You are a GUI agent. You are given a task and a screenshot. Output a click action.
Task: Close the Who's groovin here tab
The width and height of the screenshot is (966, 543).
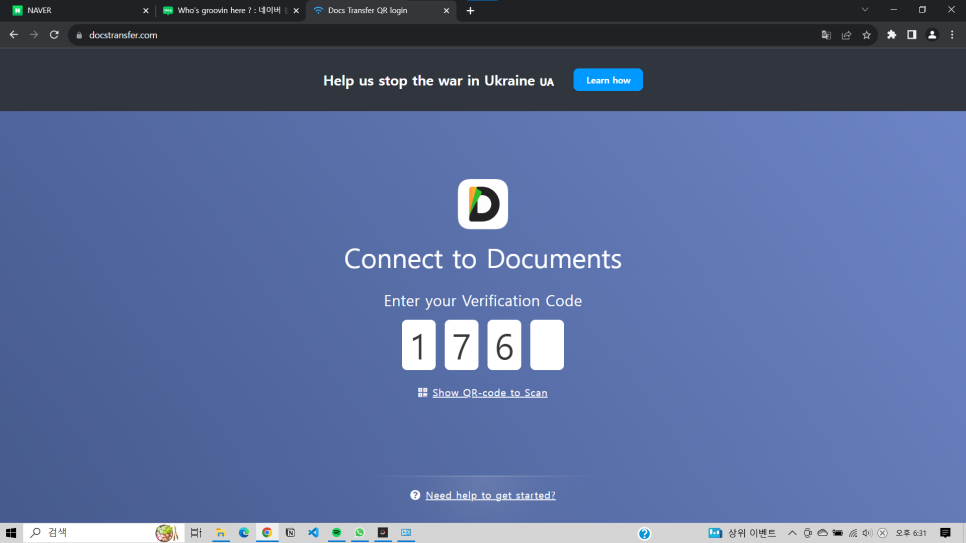point(296,10)
